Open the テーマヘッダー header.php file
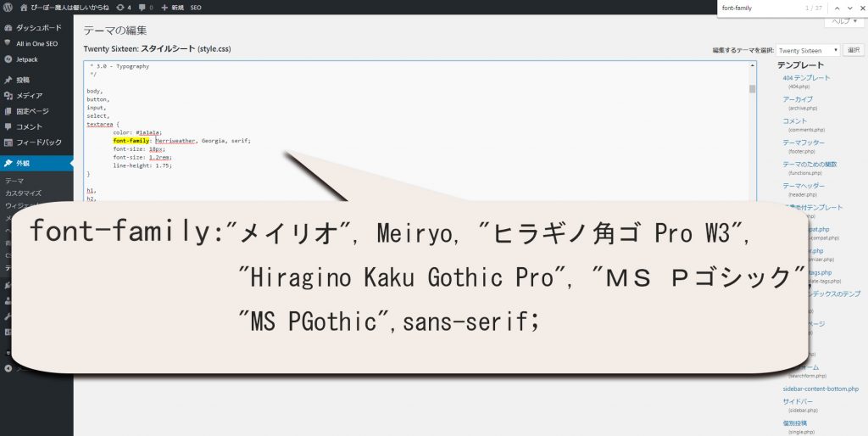Screen dimensions: 868x436 tap(804, 186)
